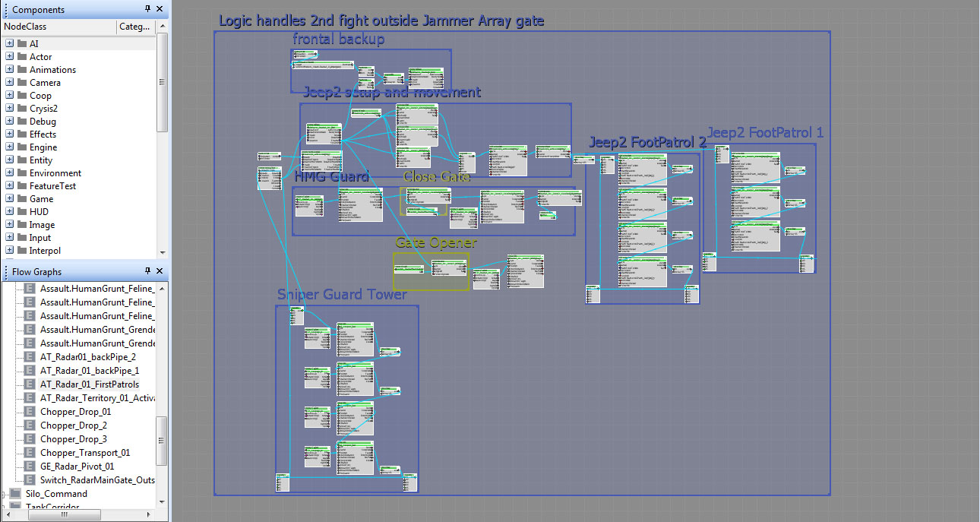The image size is (980, 522).
Task: Close the Flow Graphs panel
Action: point(160,271)
